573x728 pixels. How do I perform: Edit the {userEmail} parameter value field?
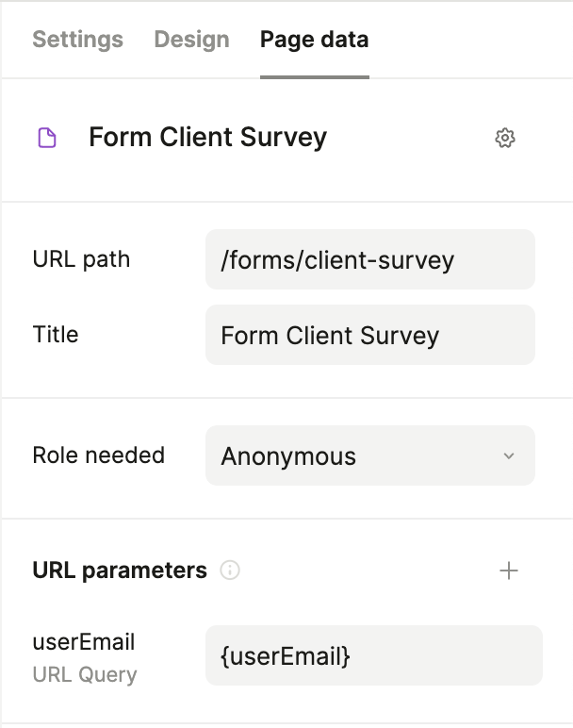[373, 655]
